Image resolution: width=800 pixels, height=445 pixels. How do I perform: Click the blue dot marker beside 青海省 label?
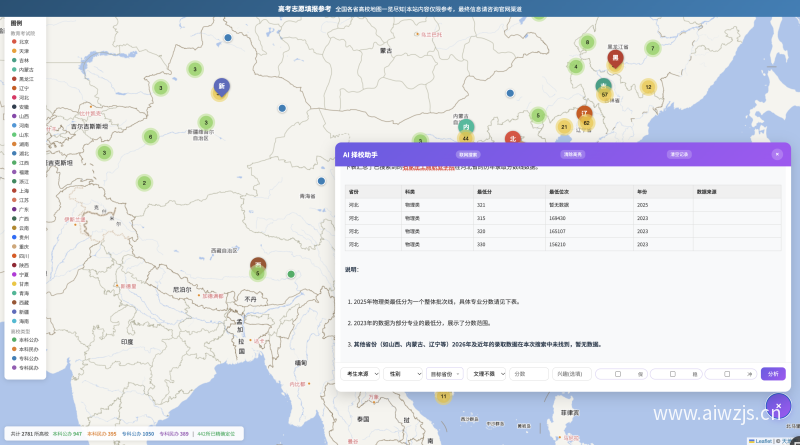[321, 181]
